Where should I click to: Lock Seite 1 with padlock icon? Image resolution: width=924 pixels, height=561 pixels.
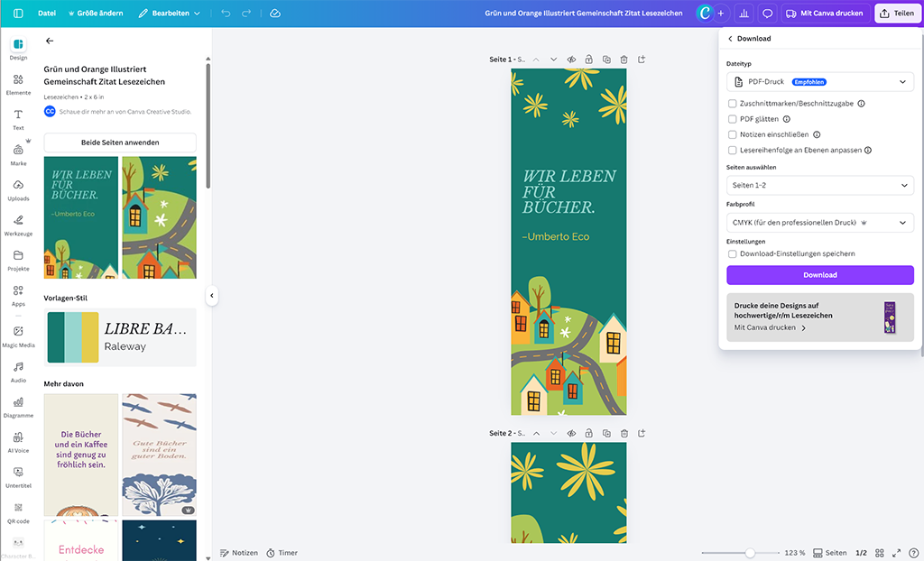(588, 60)
